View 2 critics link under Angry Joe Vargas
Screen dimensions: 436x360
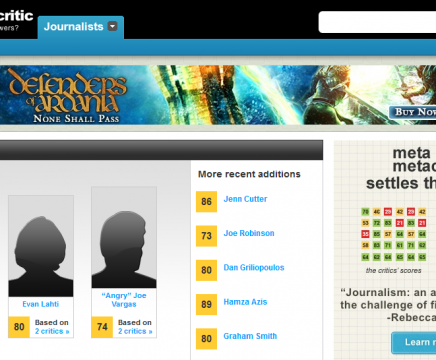(x=135, y=331)
